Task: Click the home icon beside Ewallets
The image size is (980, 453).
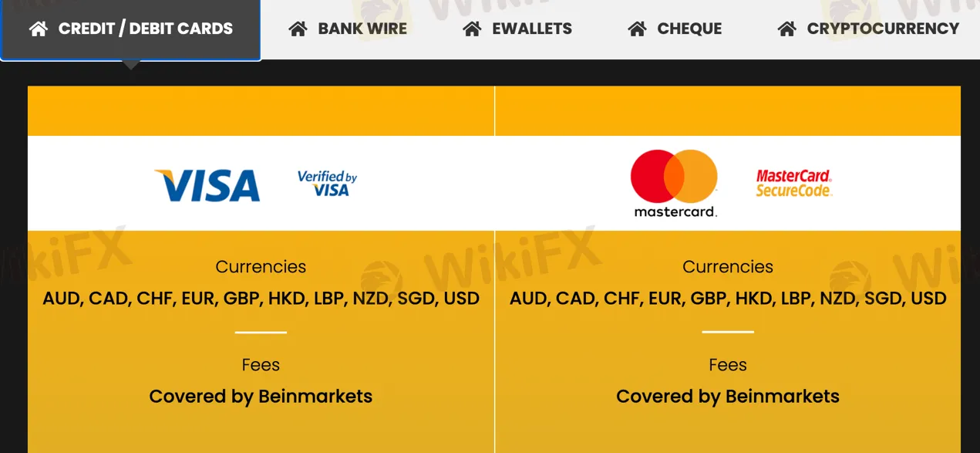Action: pyautogui.click(x=472, y=29)
